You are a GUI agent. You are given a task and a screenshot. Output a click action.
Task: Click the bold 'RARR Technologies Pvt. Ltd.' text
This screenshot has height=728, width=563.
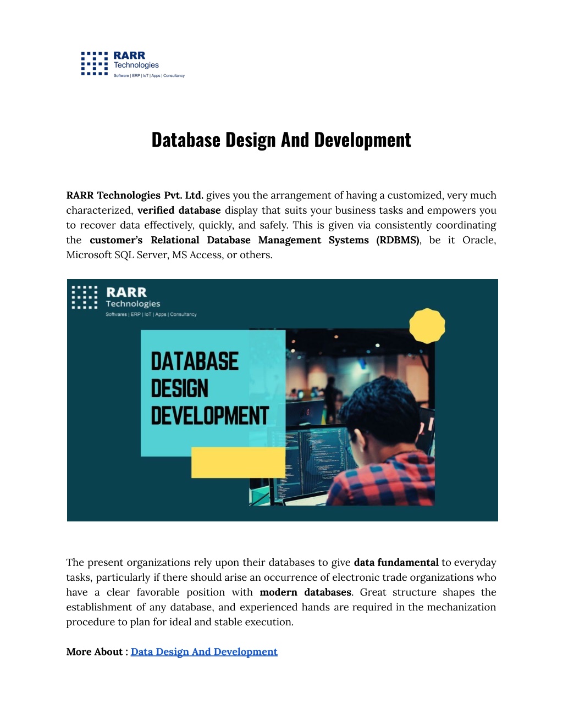[135, 196]
